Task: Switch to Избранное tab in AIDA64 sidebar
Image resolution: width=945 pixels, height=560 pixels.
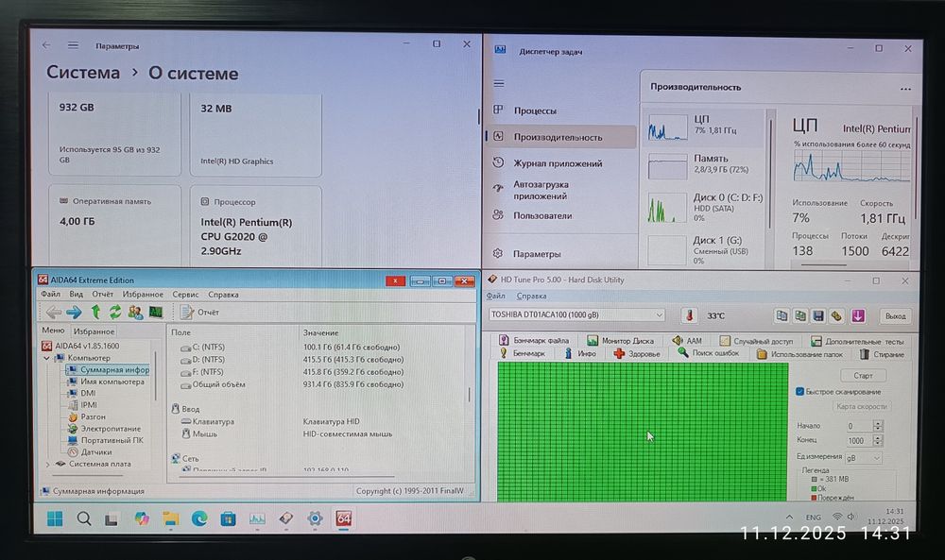Action: 94,331
